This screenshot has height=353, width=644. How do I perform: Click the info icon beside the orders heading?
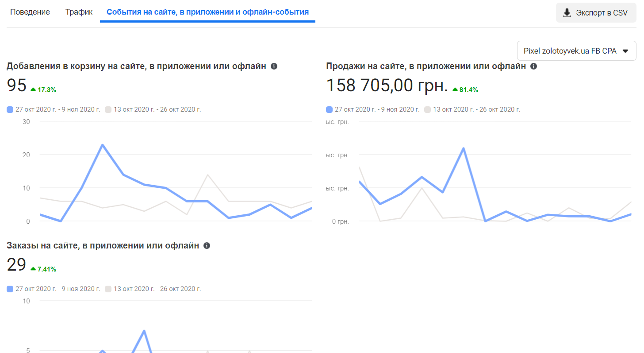pos(207,246)
